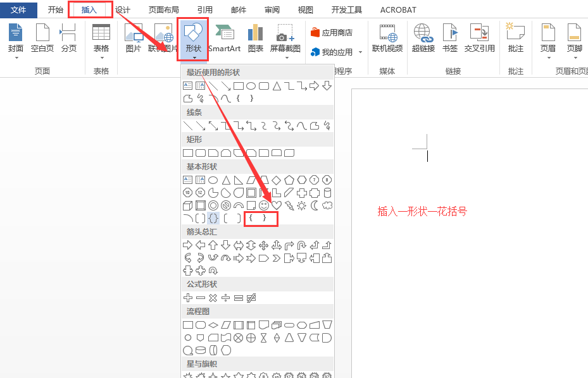Pick the not-equal sign equation shape
The image size is (588, 378).
(x=251, y=298)
